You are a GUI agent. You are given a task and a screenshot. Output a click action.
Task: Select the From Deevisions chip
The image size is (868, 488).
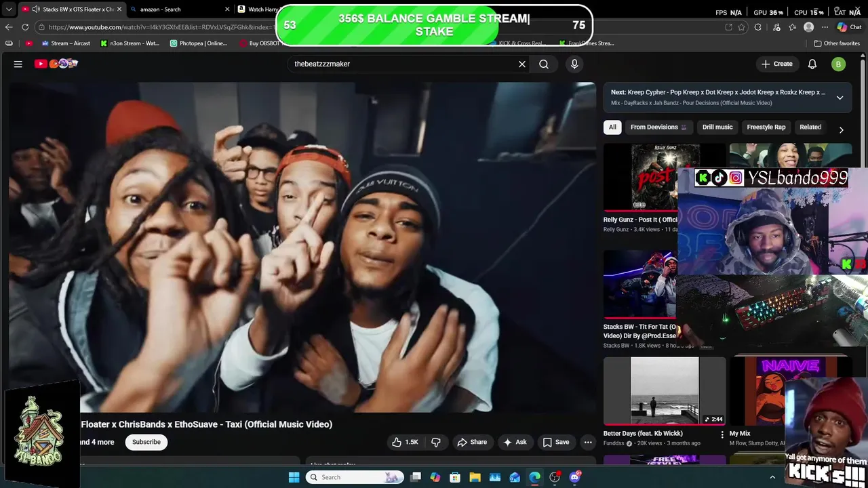click(x=658, y=127)
